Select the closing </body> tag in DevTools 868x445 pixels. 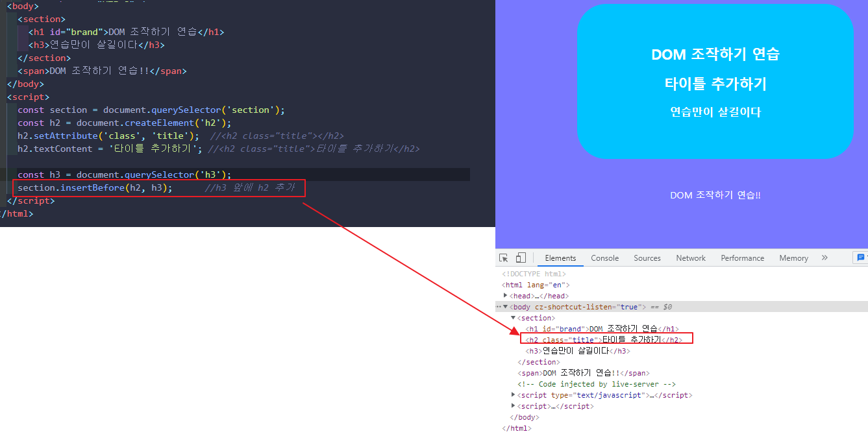525,417
